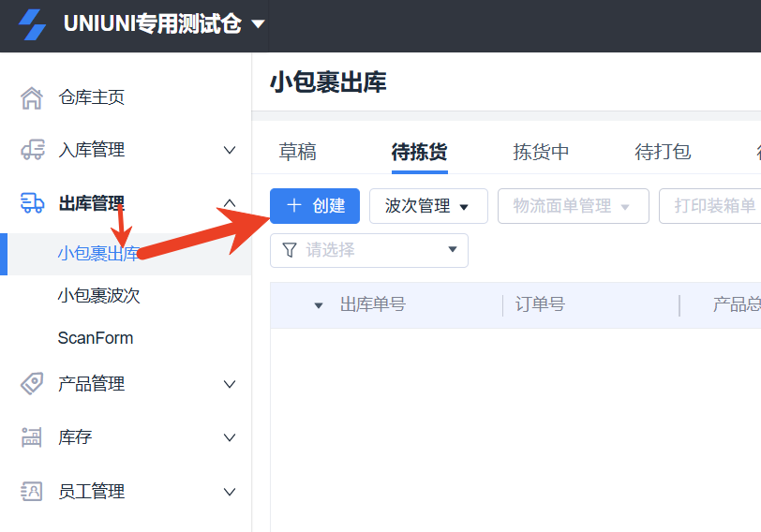Click the blue UNIUNI logo icon
The image size is (761, 532).
click(33, 24)
